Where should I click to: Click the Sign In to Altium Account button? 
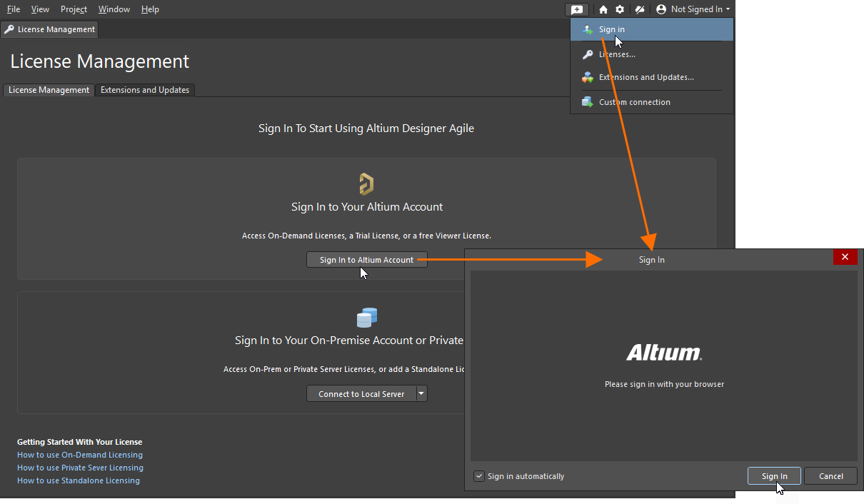point(366,259)
